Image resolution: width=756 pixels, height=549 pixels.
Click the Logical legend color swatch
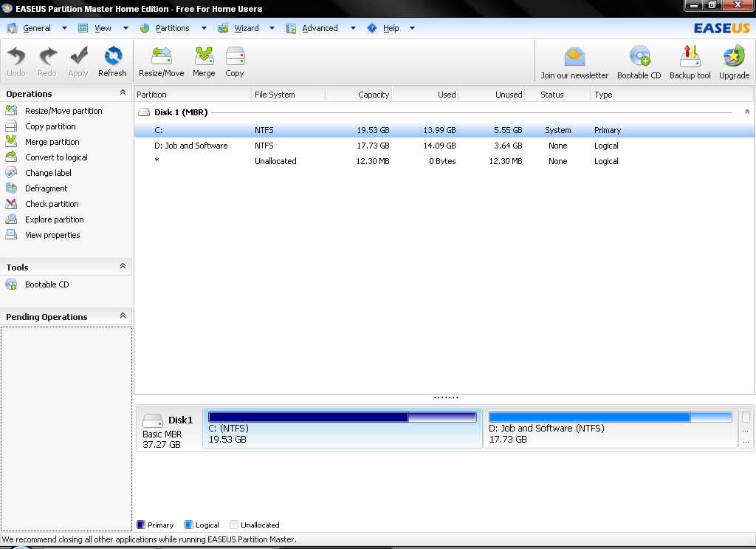point(188,525)
